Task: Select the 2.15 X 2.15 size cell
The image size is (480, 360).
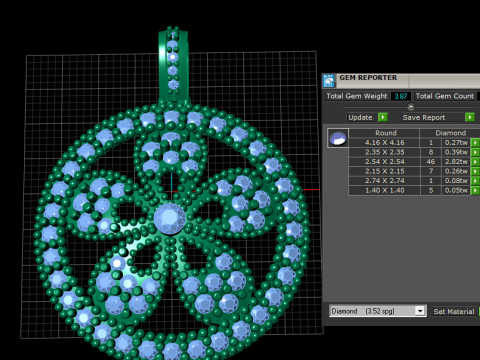Action: click(384, 171)
